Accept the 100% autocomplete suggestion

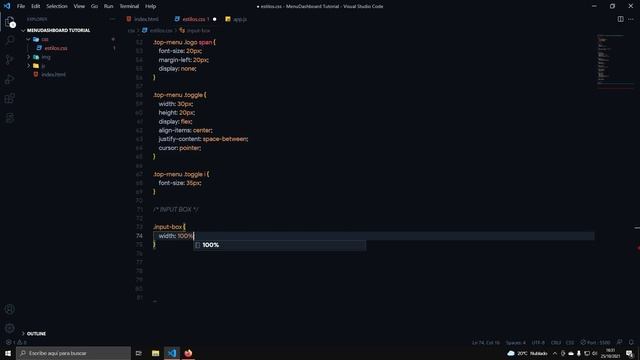(x=280, y=245)
